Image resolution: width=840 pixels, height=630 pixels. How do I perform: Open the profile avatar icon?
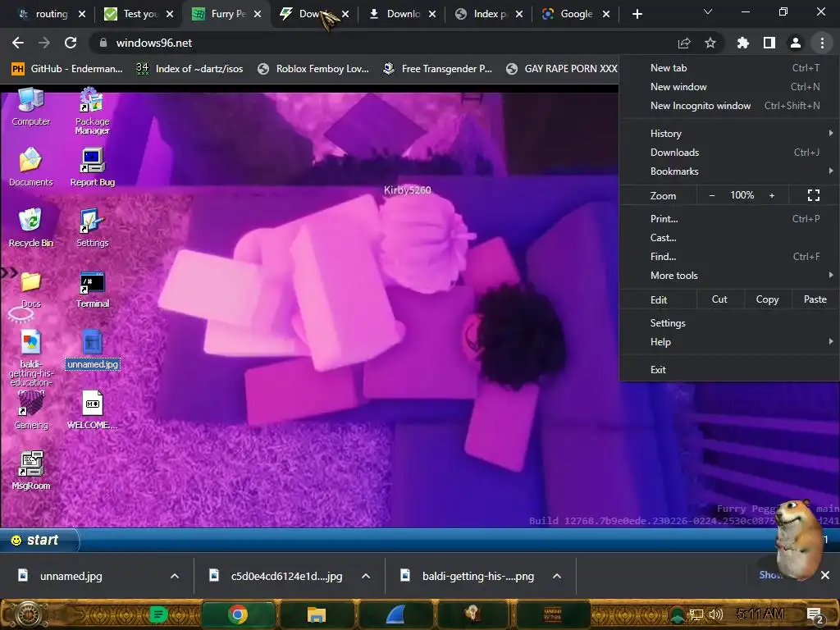pos(796,43)
